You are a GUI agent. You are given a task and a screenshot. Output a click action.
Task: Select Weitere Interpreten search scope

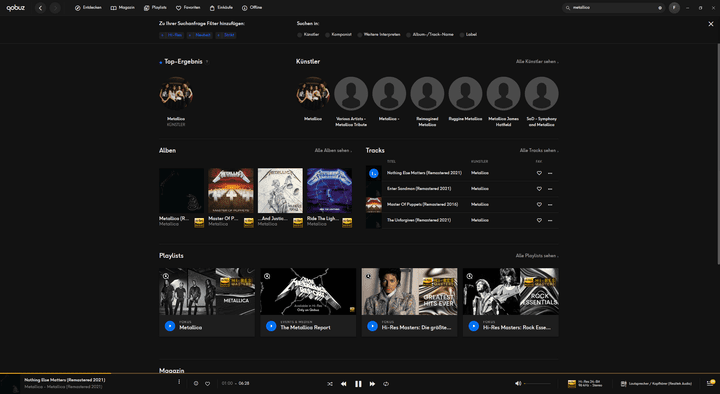click(x=379, y=34)
